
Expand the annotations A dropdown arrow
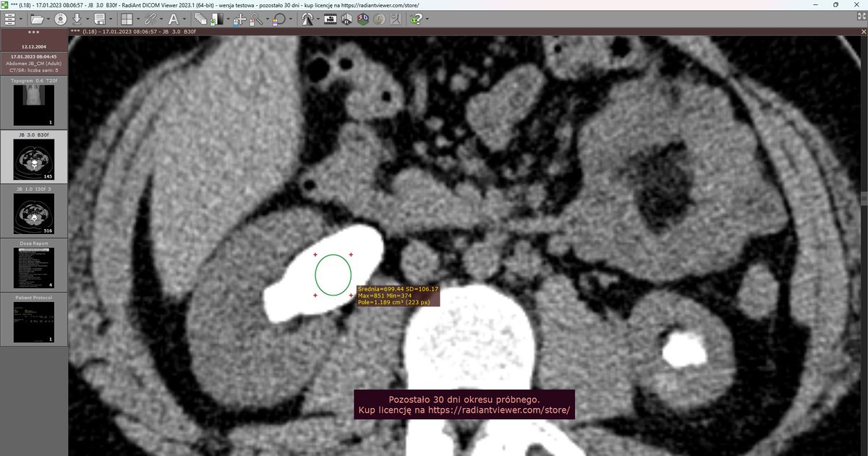click(185, 20)
